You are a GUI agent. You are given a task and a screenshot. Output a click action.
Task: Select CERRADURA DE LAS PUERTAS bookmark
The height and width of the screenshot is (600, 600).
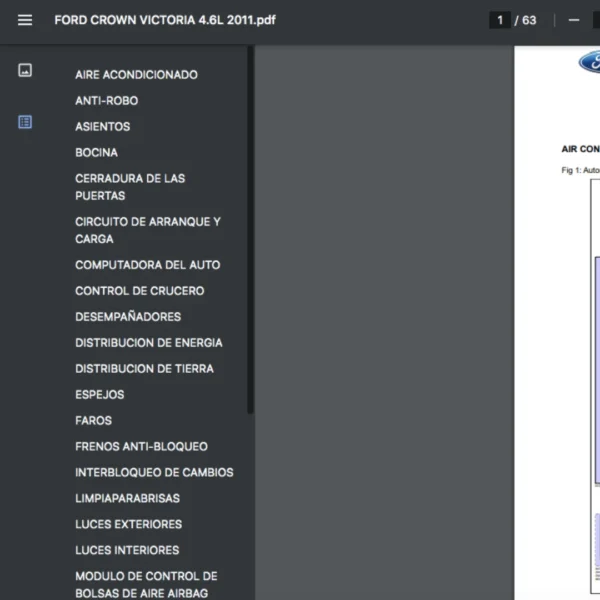pos(130,187)
